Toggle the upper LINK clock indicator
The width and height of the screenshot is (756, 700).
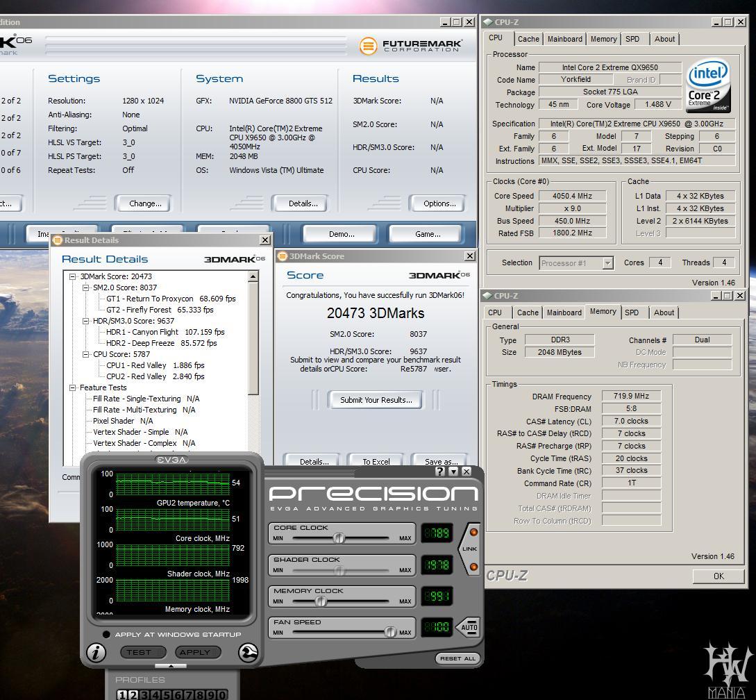click(473, 532)
